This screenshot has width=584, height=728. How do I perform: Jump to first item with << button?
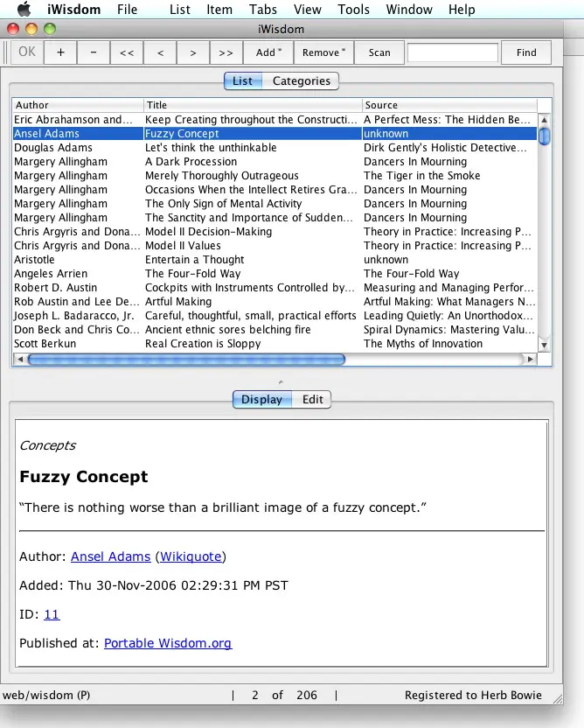click(x=127, y=52)
